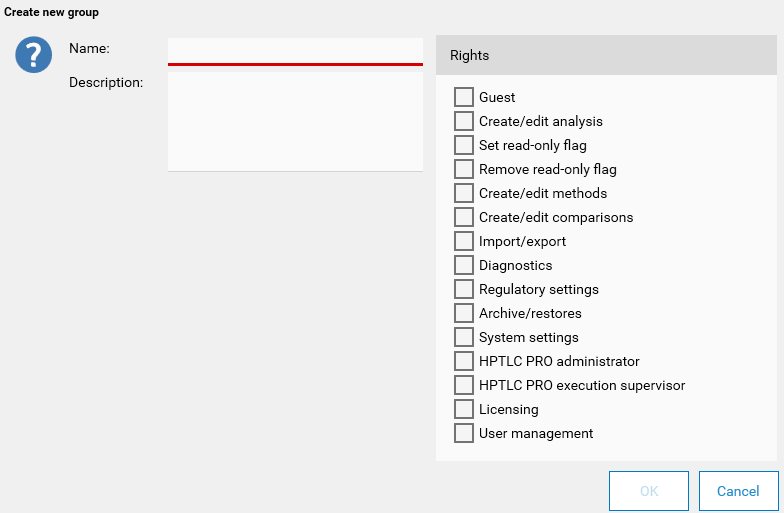Screen dimensions: 784x513
Task: Enable HPTLC PRO administrator right
Action: [x=464, y=361]
